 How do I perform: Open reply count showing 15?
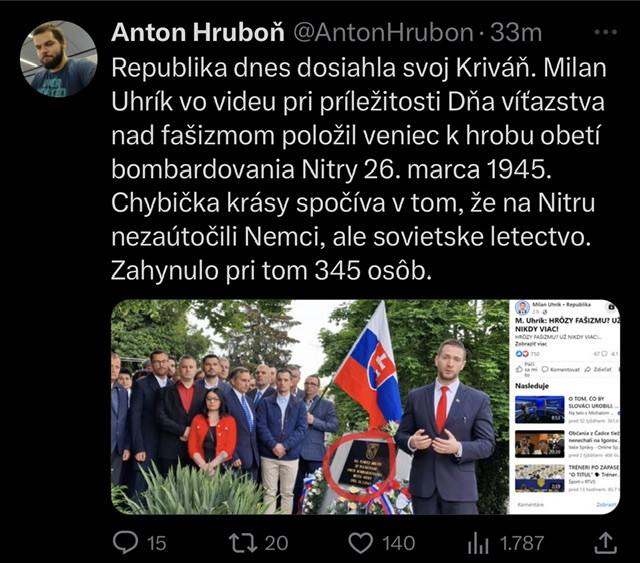click(x=157, y=543)
